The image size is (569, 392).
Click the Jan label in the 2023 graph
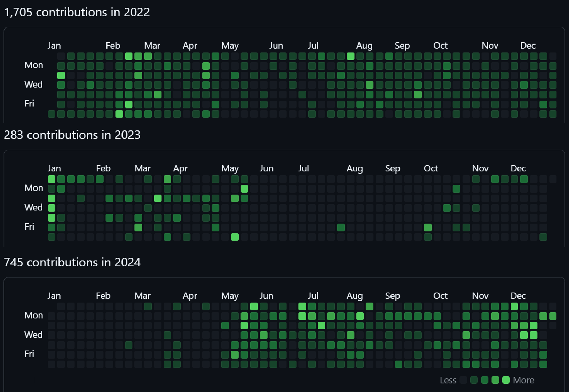(54, 168)
